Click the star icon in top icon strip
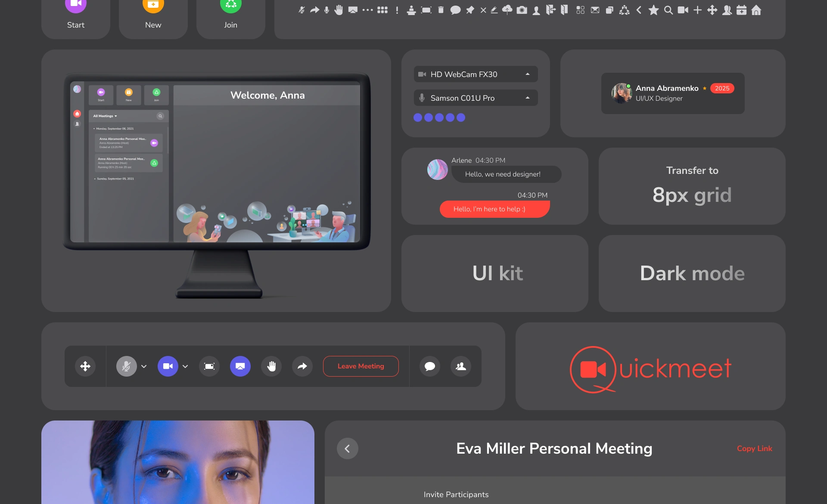827x504 pixels. pyautogui.click(x=653, y=10)
